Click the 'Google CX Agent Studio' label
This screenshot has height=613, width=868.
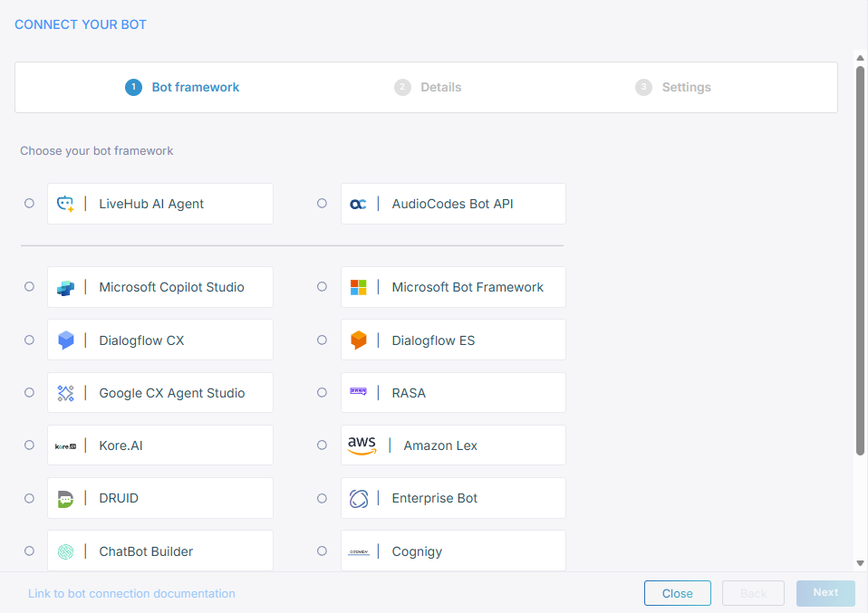click(x=172, y=393)
